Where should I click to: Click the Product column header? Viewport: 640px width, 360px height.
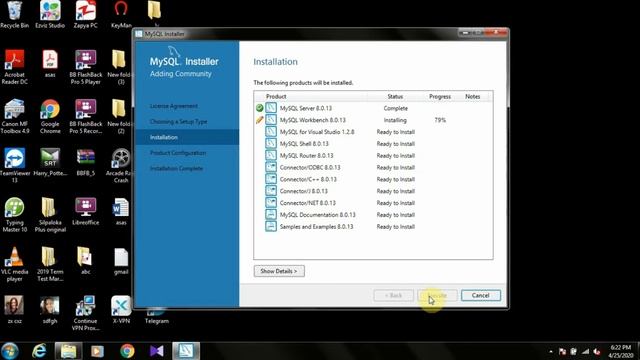pos(276,96)
